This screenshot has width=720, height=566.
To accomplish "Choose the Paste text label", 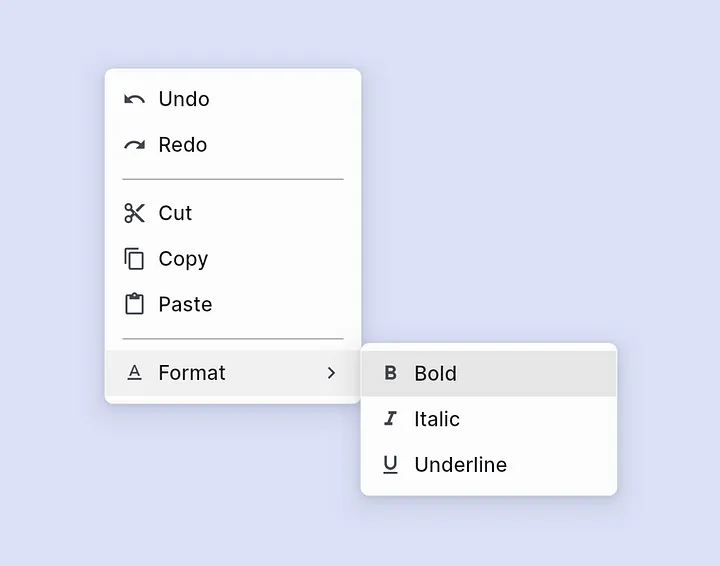I will (x=185, y=304).
